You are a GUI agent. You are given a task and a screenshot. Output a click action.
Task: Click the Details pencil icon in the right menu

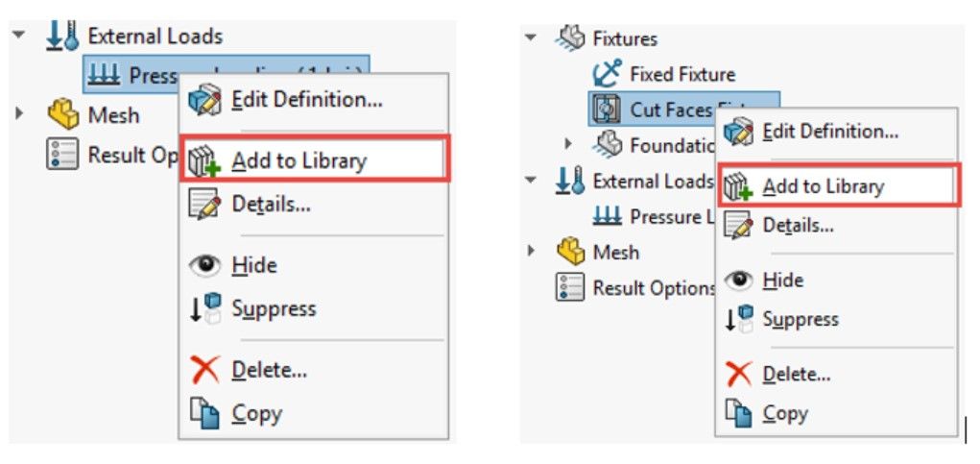[738, 225]
